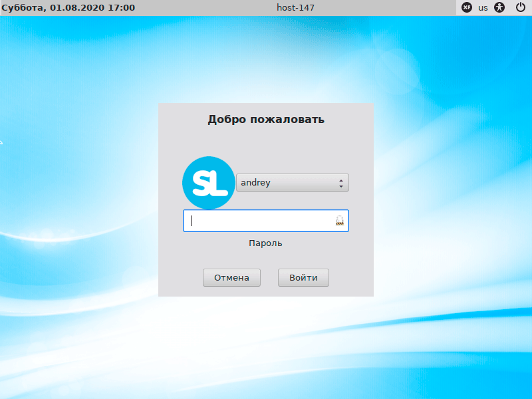
Task: Click the Пароль label
Action: (265, 243)
